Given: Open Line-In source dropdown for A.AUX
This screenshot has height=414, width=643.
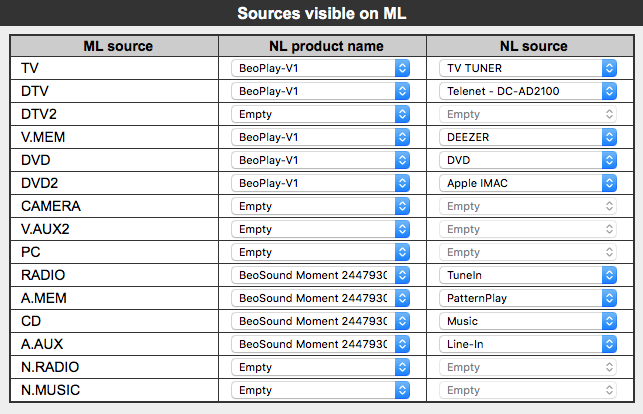Looking at the screenshot, I should [528, 344].
